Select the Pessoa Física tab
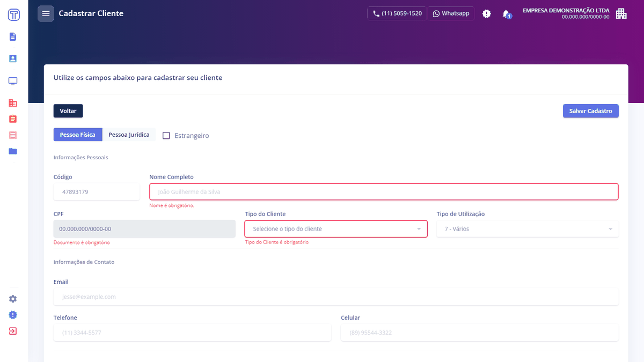This screenshot has height=362, width=644. (x=78, y=135)
